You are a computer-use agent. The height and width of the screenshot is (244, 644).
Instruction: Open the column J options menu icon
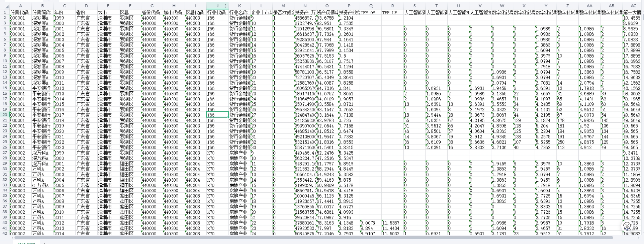(x=225, y=6)
